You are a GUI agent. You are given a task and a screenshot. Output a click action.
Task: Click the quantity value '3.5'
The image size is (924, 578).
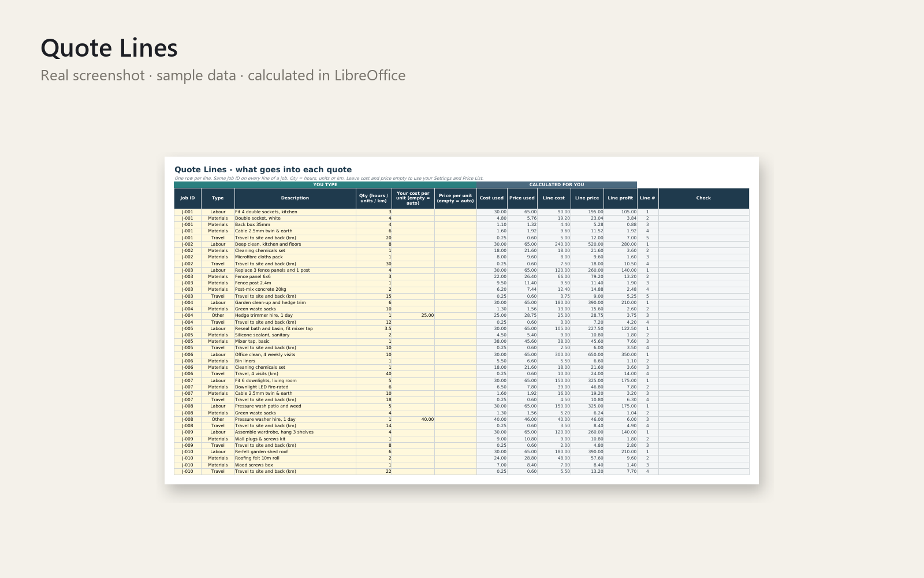[374, 329]
